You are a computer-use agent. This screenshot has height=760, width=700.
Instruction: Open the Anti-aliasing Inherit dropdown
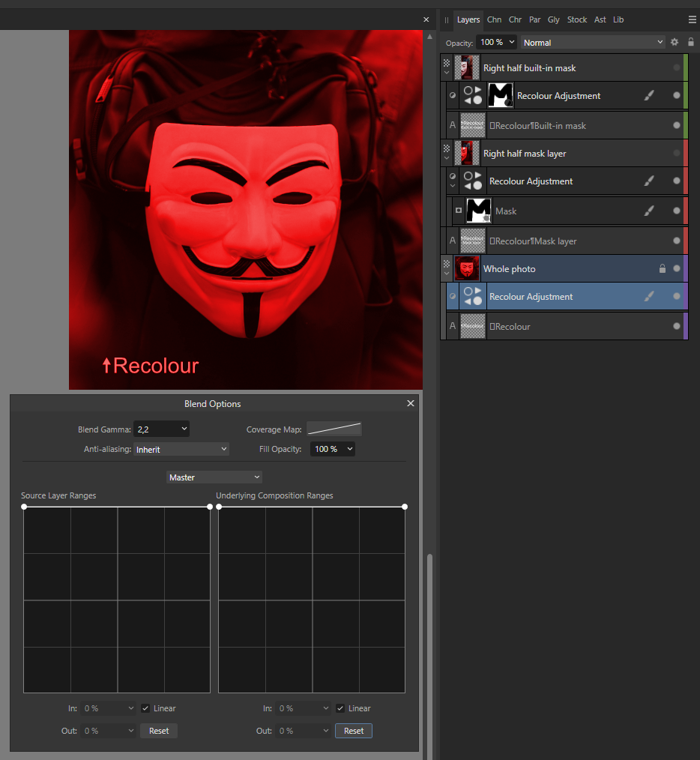pos(181,449)
